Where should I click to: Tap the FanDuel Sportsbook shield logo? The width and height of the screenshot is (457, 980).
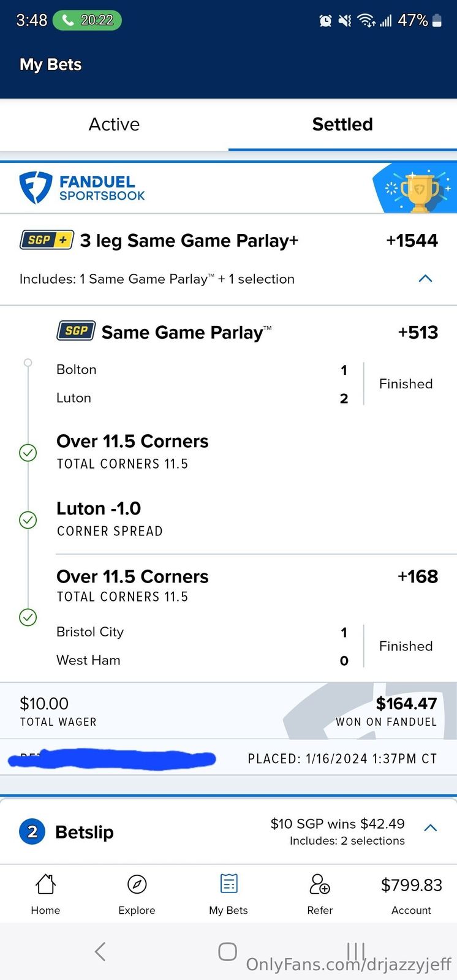(x=36, y=187)
